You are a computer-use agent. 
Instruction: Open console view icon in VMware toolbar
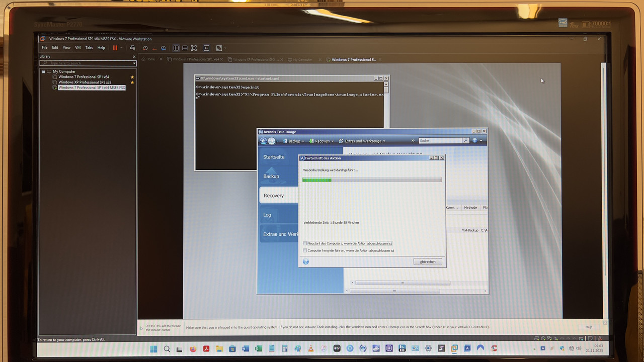pos(206,48)
